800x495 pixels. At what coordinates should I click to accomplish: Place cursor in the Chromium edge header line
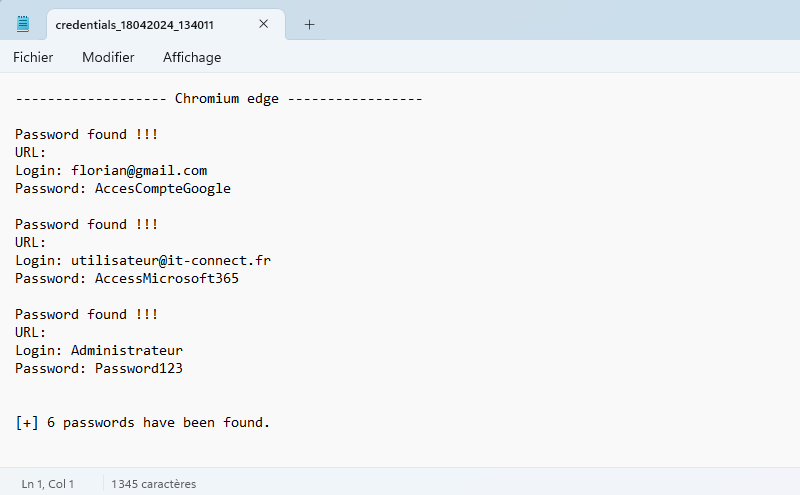pos(219,98)
